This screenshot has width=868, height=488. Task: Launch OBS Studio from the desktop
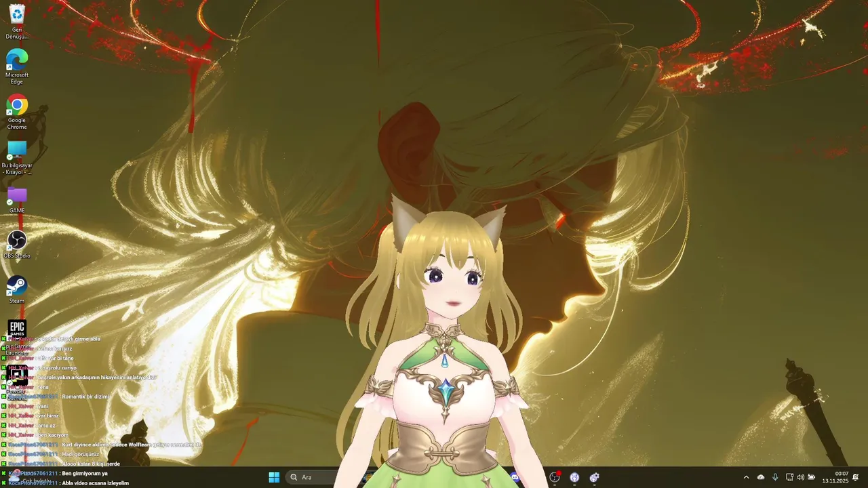(x=17, y=245)
